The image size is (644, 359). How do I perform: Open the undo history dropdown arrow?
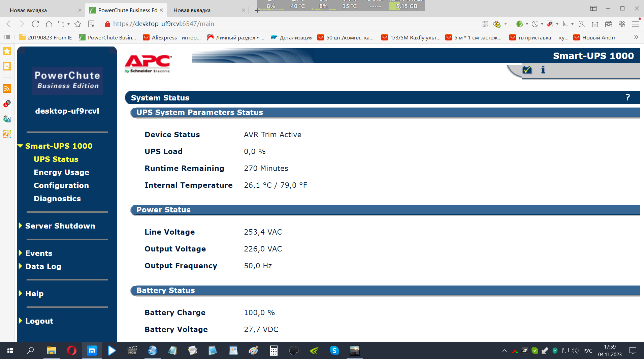coord(68,24)
